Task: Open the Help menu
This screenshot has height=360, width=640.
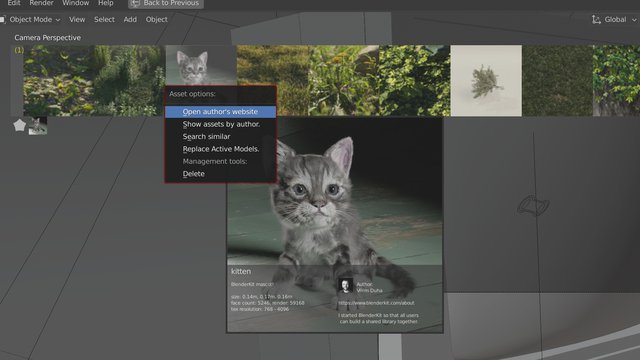Action: click(106, 3)
